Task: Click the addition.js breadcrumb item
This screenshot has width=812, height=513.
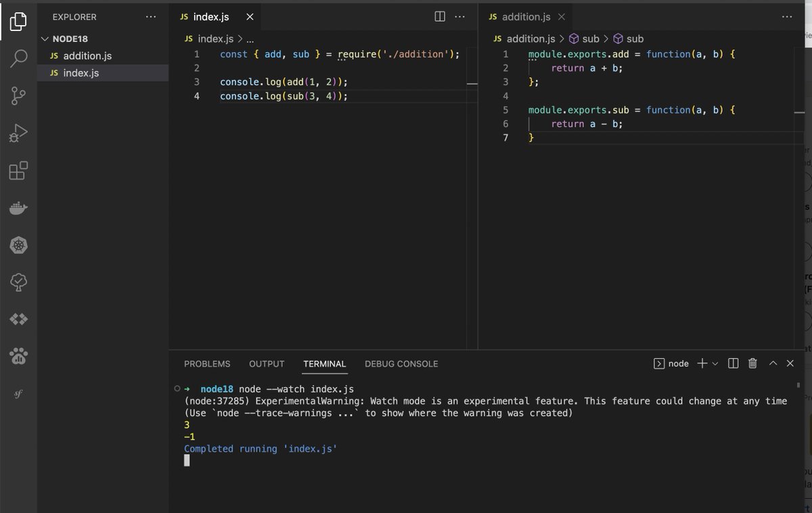Action: (x=524, y=39)
